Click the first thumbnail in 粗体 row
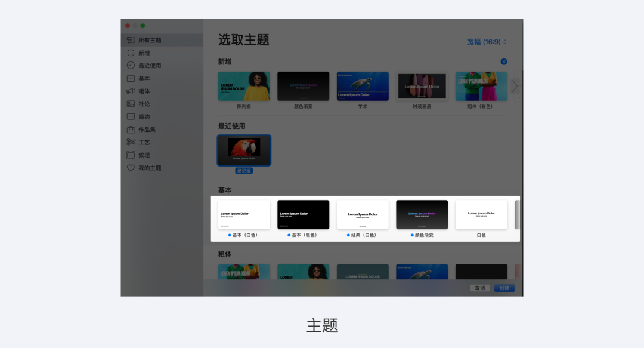The width and height of the screenshot is (644, 348). point(244,272)
